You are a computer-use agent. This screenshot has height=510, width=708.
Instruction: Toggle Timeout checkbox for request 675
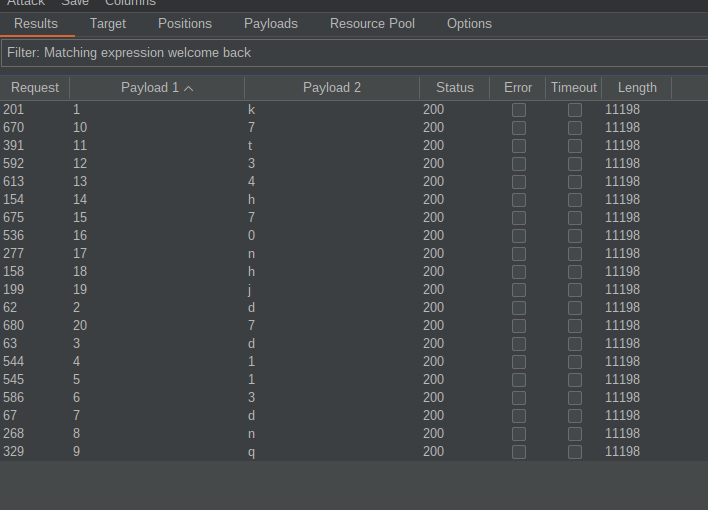[x=575, y=218]
